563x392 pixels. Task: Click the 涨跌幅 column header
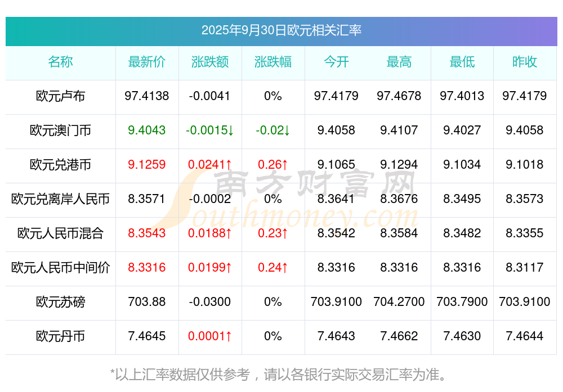click(273, 62)
